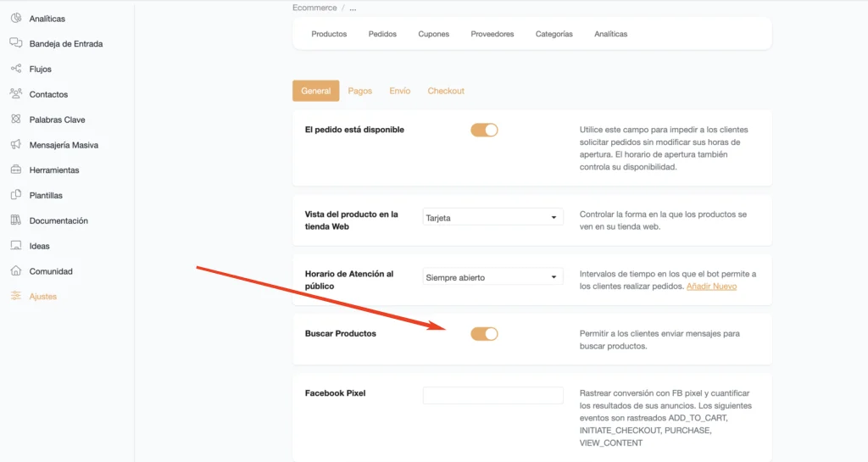Image resolution: width=868 pixels, height=462 pixels.
Task: Click the Palabras Clave icon
Action: [x=16, y=119]
